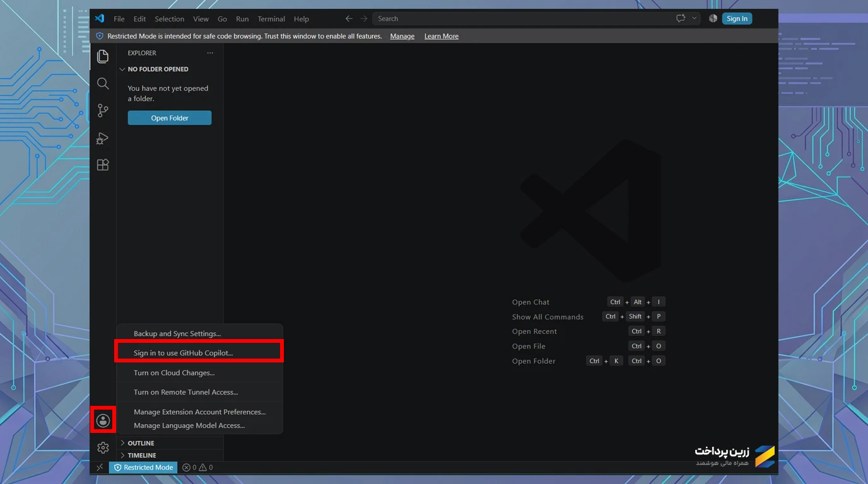The width and height of the screenshot is (868, 484).
Task: Select Sign in to use GitHub Copilot
Action: point(199,353)
